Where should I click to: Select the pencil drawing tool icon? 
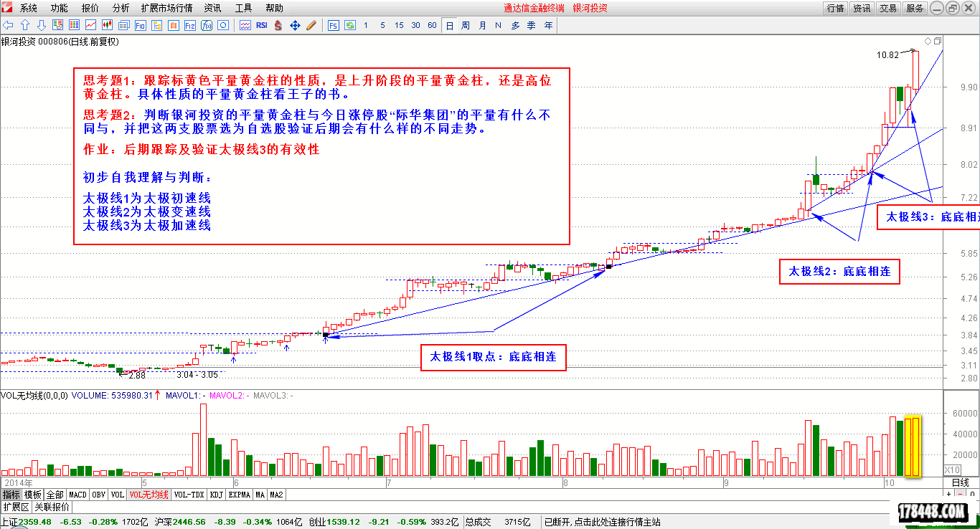pos(311,25)
